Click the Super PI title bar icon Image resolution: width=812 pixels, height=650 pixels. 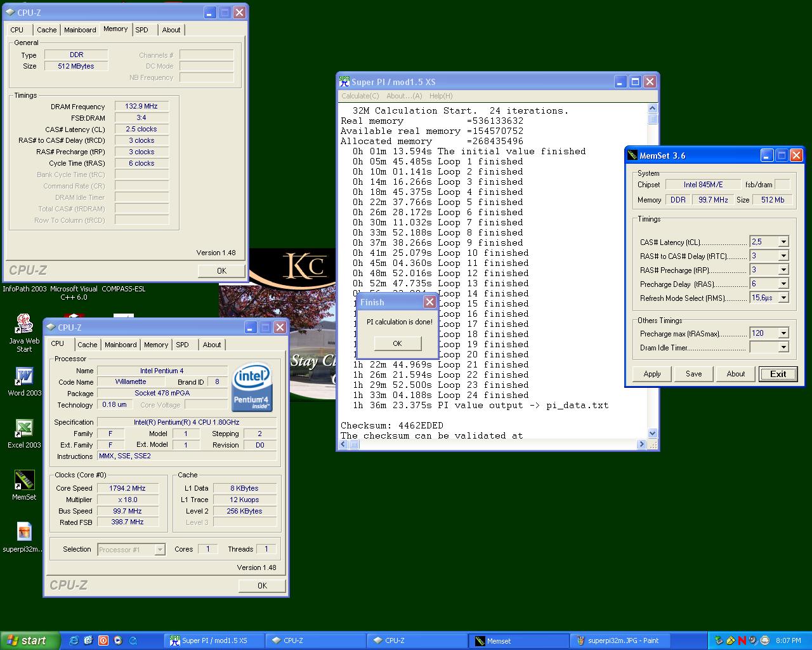tap(344, 81)
